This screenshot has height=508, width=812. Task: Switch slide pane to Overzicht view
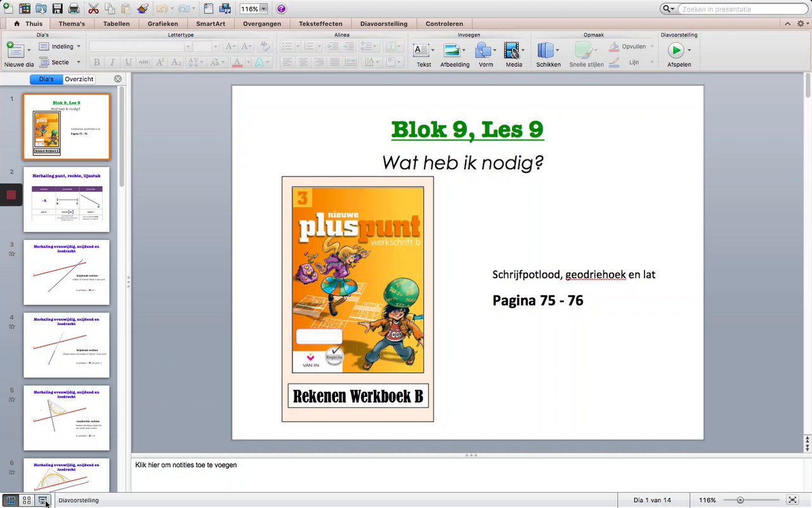click(x=79, y=79)
